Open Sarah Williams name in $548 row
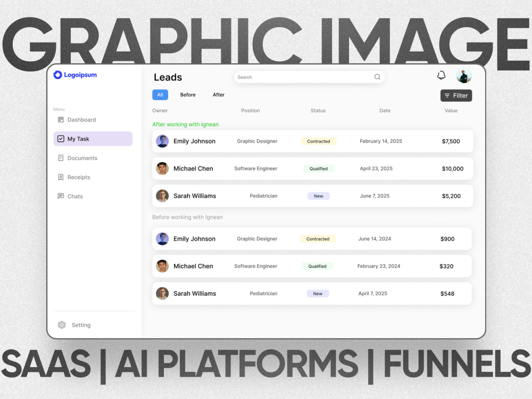This screenshot has height=399, width=532. (195, 294)
